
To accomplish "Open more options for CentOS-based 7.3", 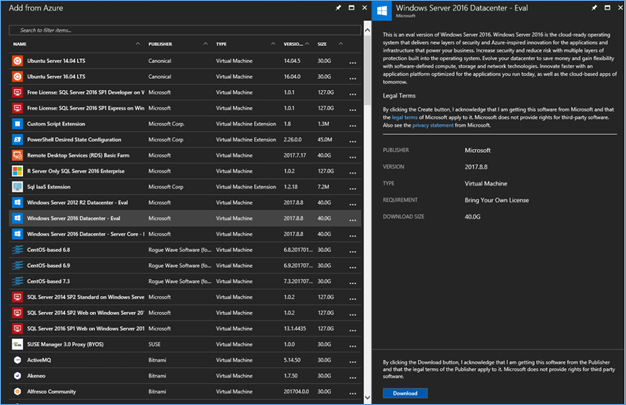I will (353, 283).
